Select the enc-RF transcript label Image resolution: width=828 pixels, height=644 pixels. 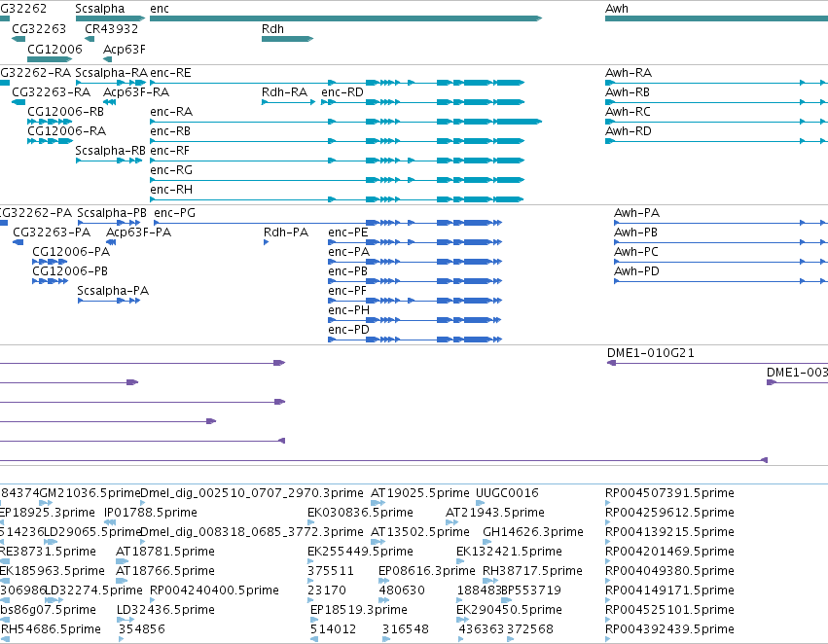coord(169,151)
